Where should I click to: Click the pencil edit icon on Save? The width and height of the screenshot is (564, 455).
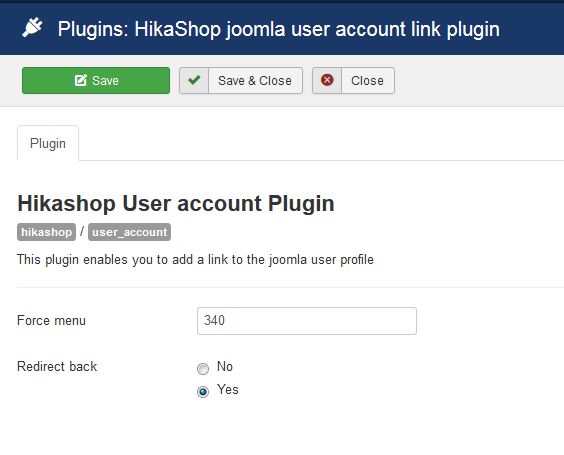[x=81, y=80]
